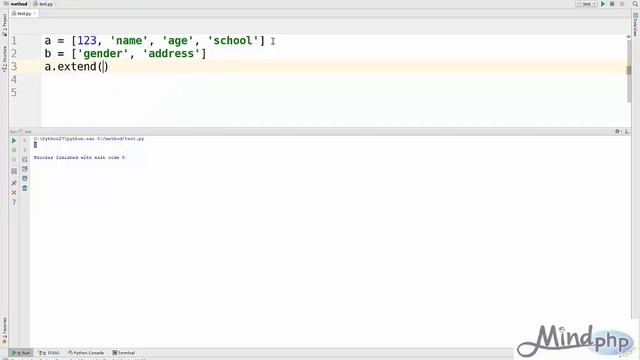Click the Down Stack Trace arrow

click(24, 150)
